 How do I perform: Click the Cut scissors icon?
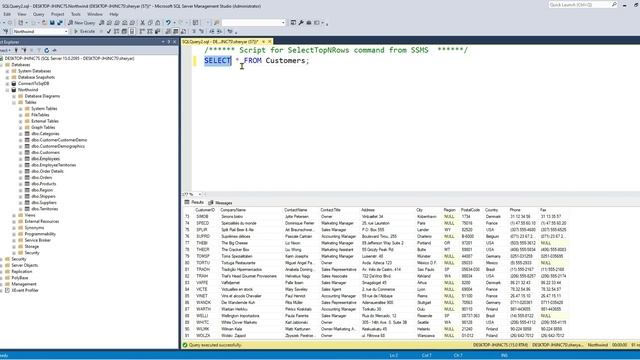click(x=142, y=23)
